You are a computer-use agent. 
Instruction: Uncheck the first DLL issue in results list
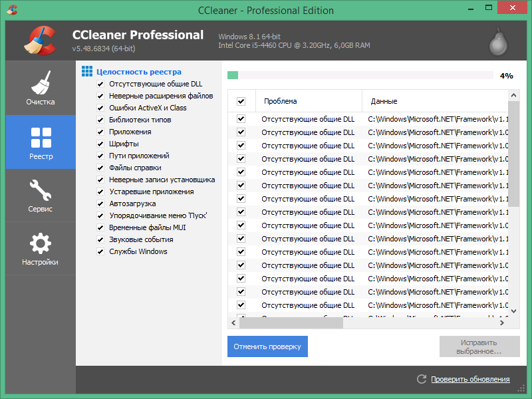click(x=241, y=119)
